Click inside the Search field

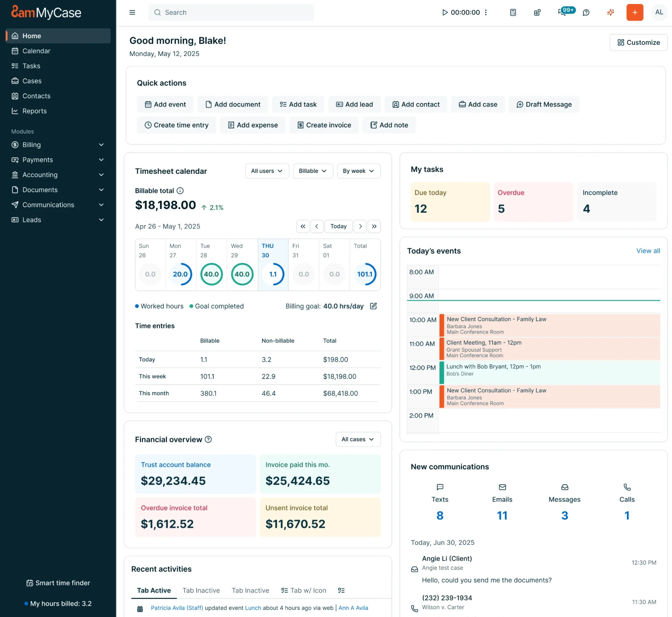[231, 12]
